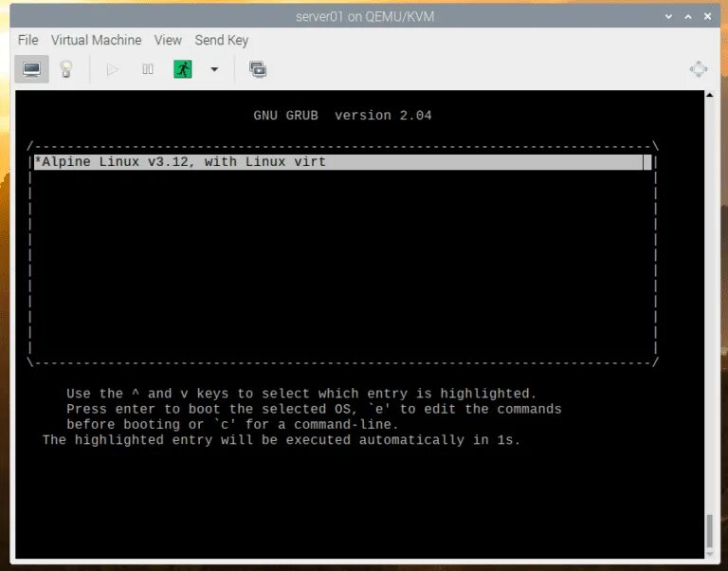The width and height of the screenshot is (728, 571).
Task: Select Alpine Linux v3.12 GRUB entry
Action: [x=342, y=162]
